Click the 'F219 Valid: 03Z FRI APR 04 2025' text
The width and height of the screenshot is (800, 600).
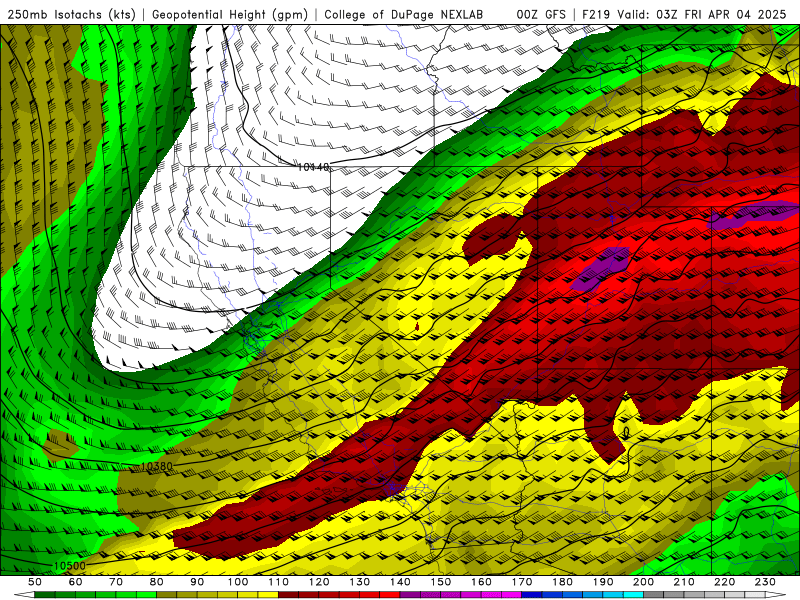point(684,15)
